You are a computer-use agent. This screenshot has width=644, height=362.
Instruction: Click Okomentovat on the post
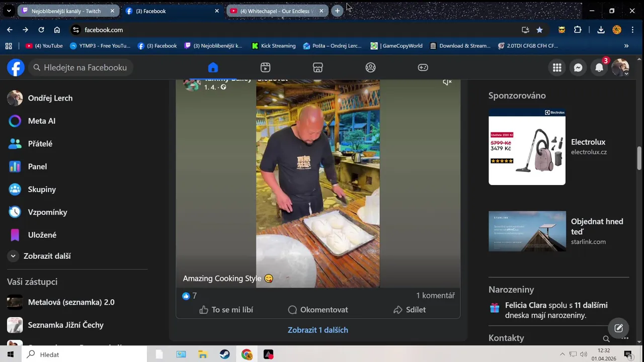(318, 310)
